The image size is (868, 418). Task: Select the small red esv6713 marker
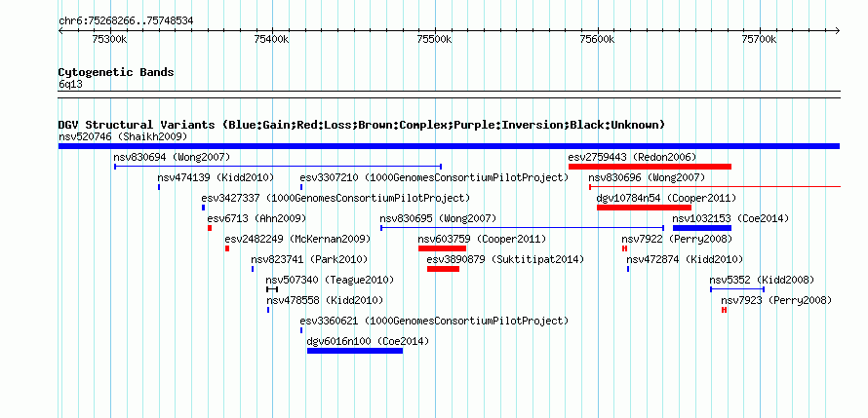(x=210, y=228)
